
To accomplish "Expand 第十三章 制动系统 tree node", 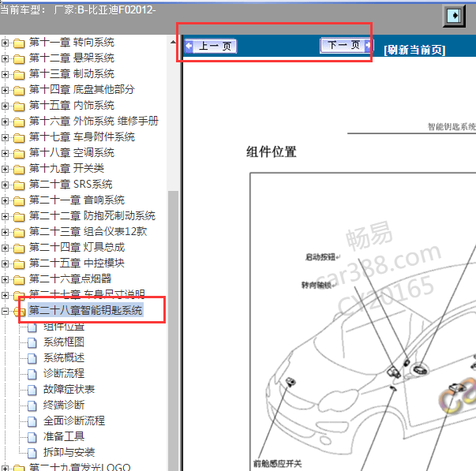I will (x=6, y=74).
